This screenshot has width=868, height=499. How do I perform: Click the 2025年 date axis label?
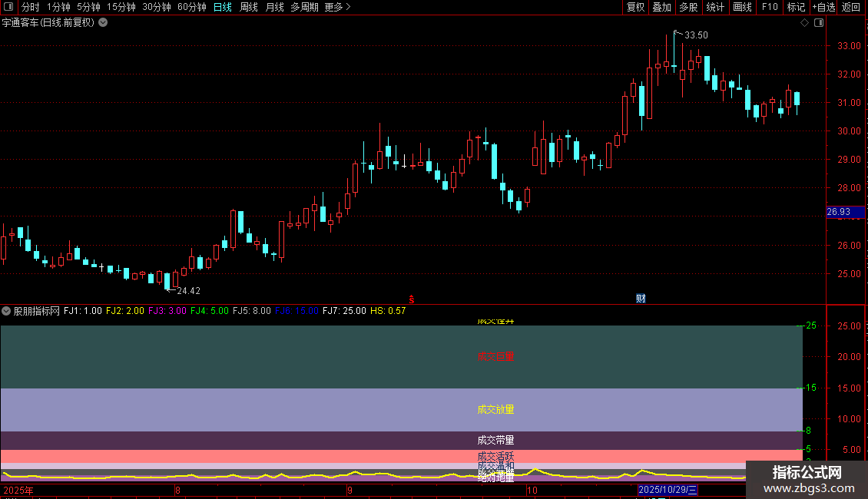tap(18, 490)
